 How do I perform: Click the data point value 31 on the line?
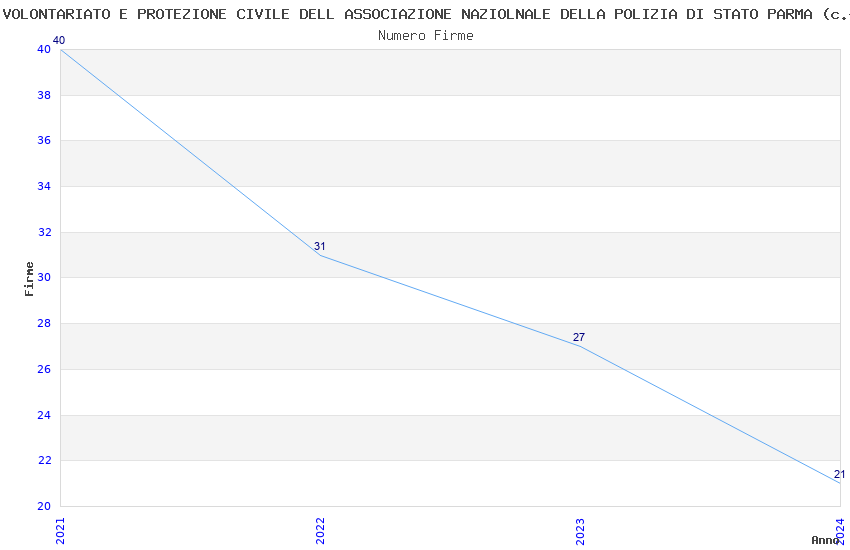(x=320, y=246)
